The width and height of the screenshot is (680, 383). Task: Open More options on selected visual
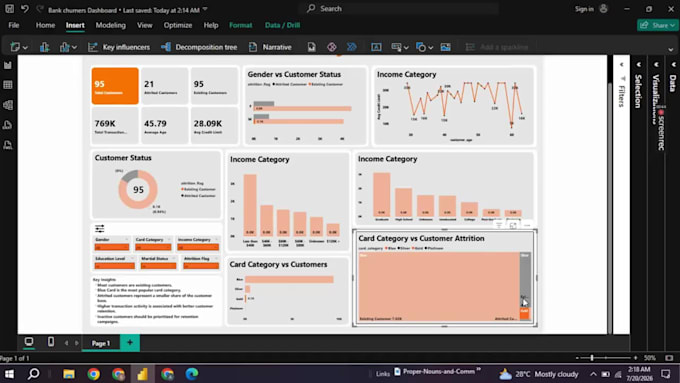point(527,225)
